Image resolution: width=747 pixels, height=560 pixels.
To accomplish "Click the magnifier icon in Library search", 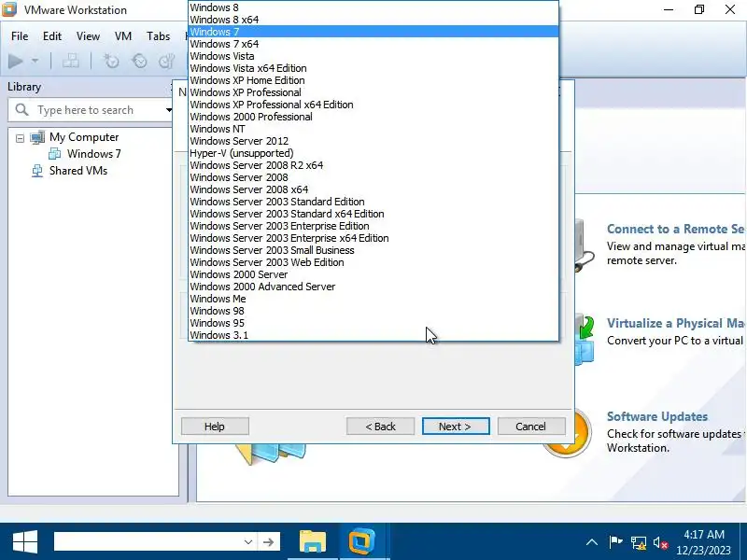I will pyautogui.click(x=21, y=110).
